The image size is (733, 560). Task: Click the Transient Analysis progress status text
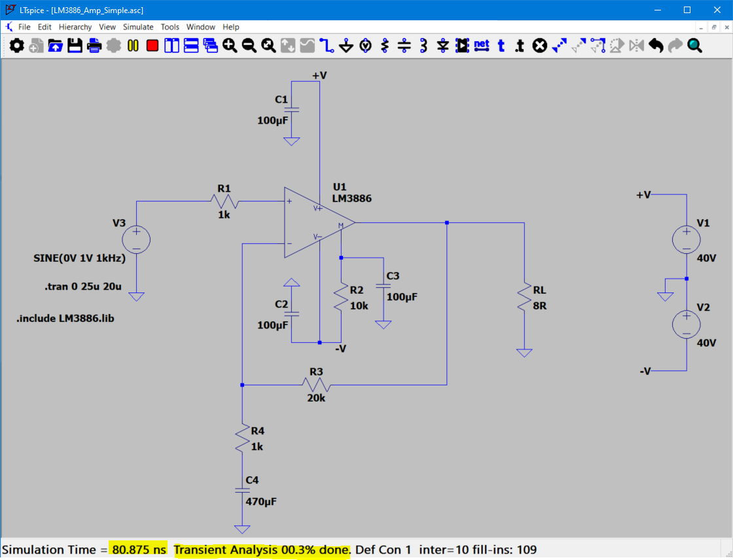point(262,550)
